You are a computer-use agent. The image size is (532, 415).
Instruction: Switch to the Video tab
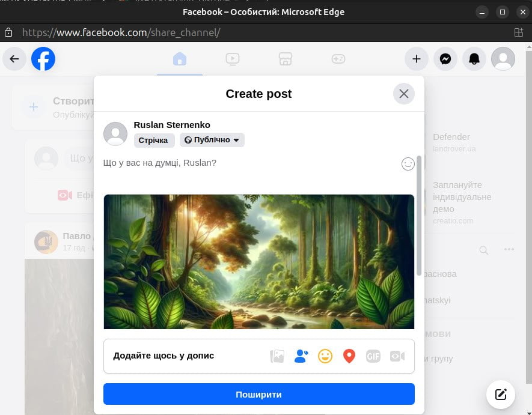pyautogui.click(x=232, y=59)
